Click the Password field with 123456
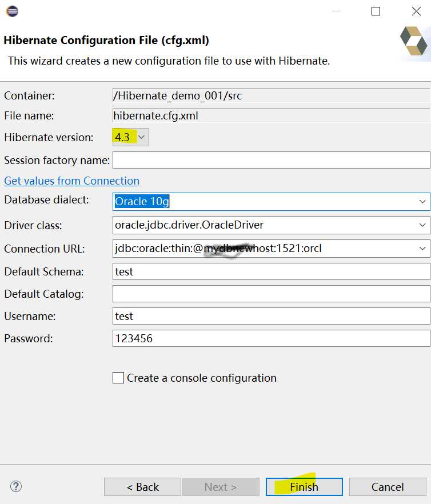The width and height of the screenshot is (431, 504). (271, 338)
